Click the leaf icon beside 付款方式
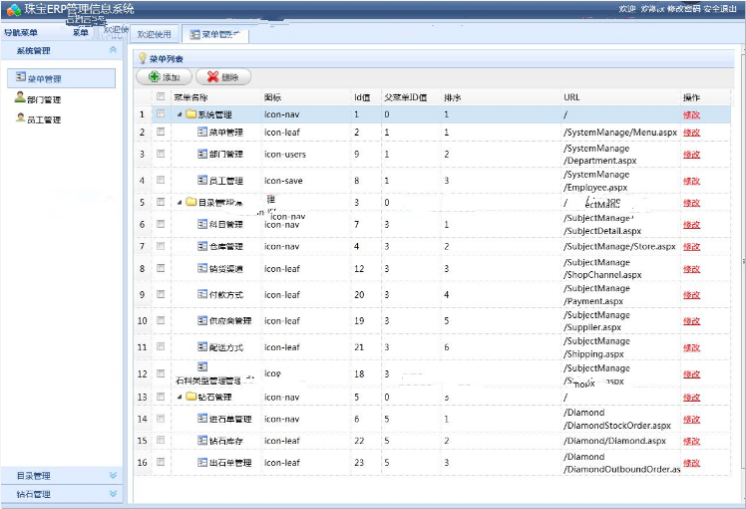 (x=201, y=295)
